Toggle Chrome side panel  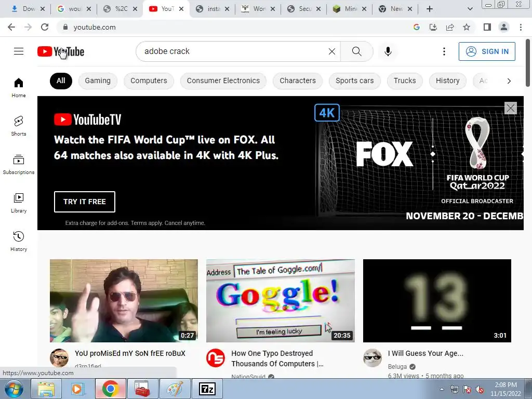tap(487, 27)
